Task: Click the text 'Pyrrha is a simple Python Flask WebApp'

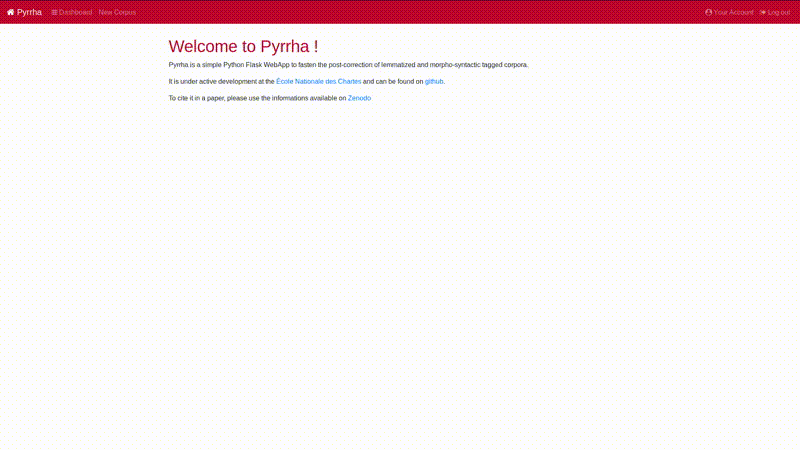Action: click(x=229, y=65)
